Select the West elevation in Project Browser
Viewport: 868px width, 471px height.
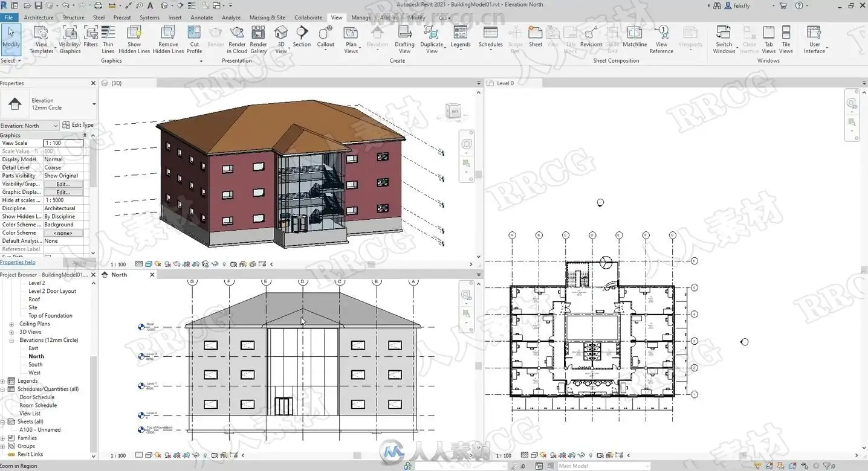pyautogui.click(x=34, y=373)
